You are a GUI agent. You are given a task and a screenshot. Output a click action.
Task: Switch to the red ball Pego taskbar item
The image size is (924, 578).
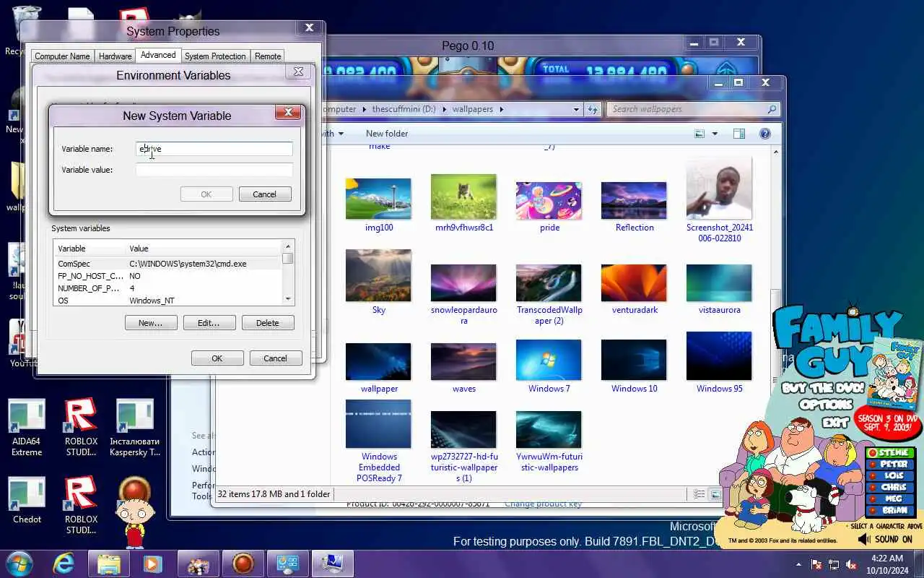pyautogui.click(x=243, y=564)
